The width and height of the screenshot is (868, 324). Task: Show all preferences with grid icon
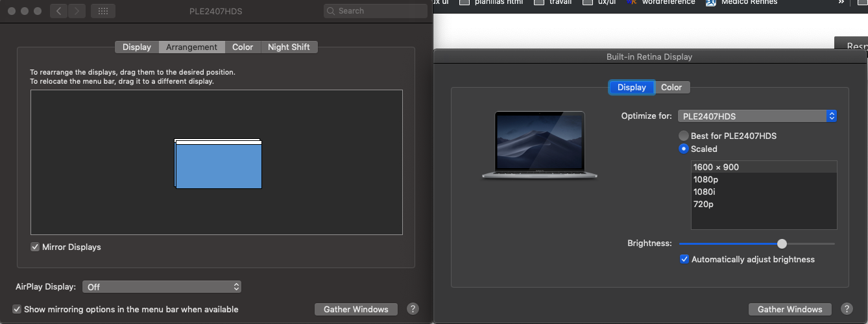click(x=103, y=11)
